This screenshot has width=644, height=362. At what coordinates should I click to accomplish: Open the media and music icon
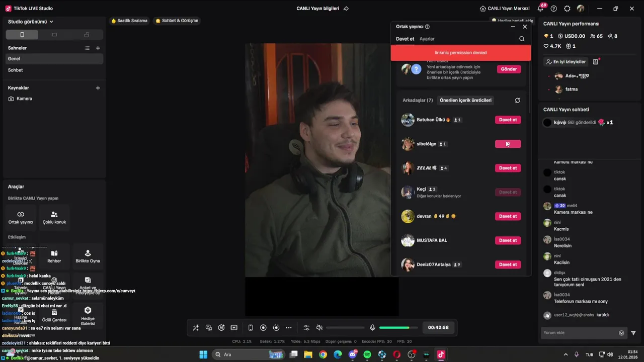pos(209,328)
